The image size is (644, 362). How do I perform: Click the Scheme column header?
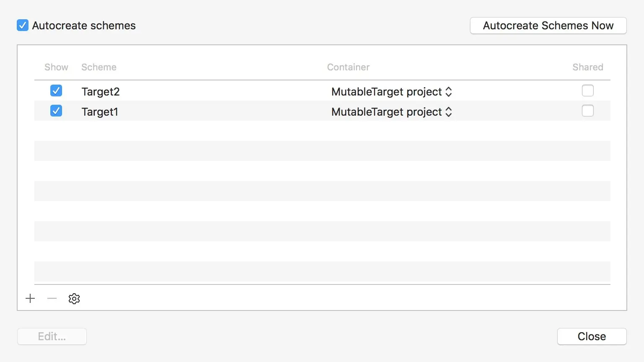click(x=99, y=67)
